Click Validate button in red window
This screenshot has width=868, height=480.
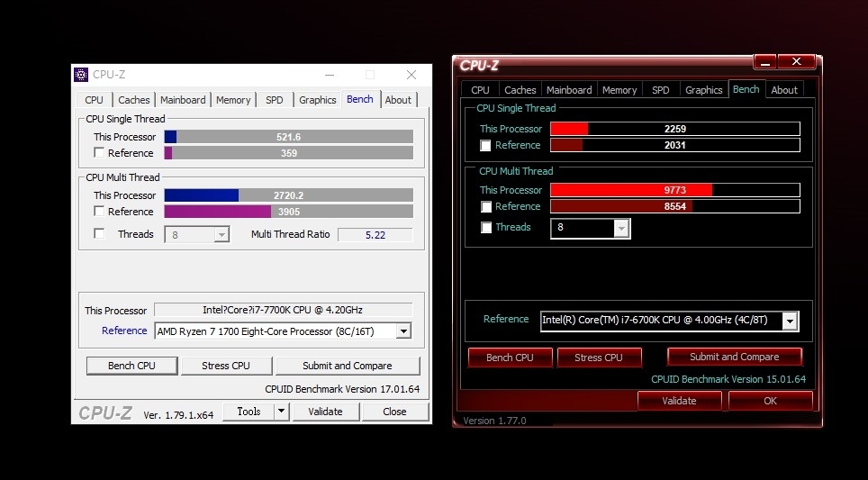[679, 401]
